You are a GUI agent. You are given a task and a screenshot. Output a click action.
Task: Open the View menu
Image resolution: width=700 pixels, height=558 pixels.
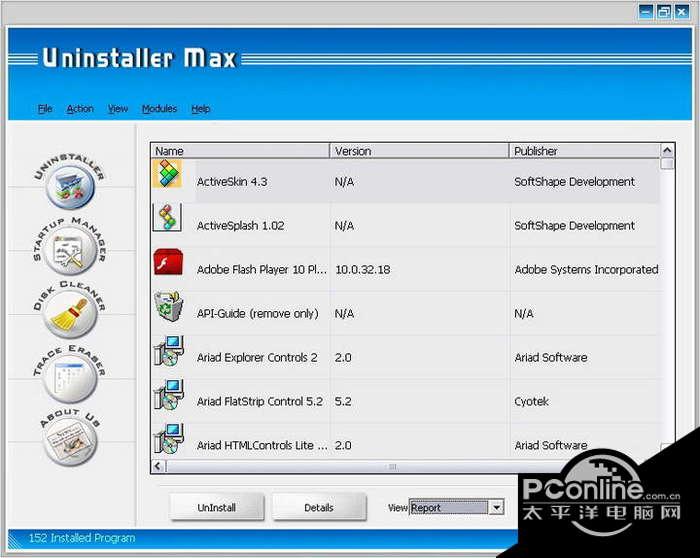pyautogui.click(x=118, y=108)
